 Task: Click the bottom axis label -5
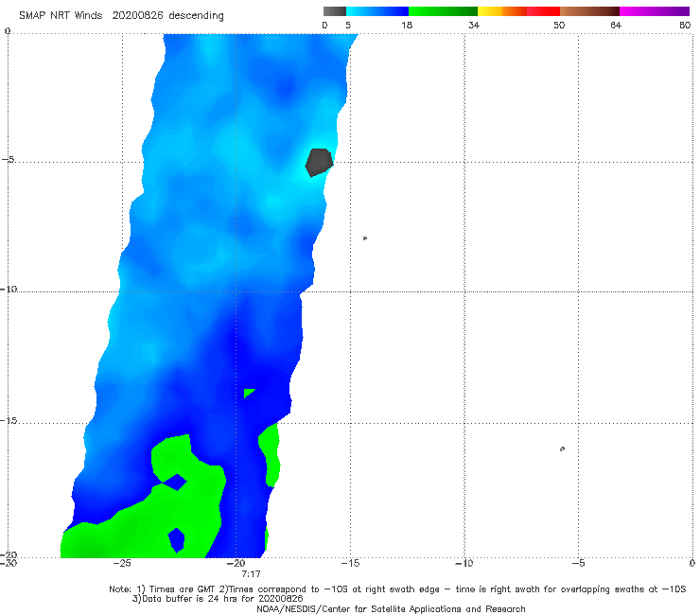tap(579, 563)
